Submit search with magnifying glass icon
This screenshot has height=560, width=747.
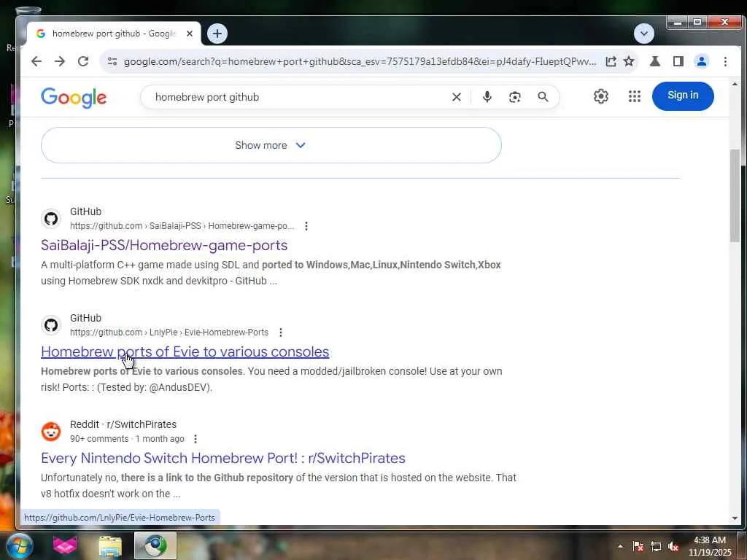point(543,97)
